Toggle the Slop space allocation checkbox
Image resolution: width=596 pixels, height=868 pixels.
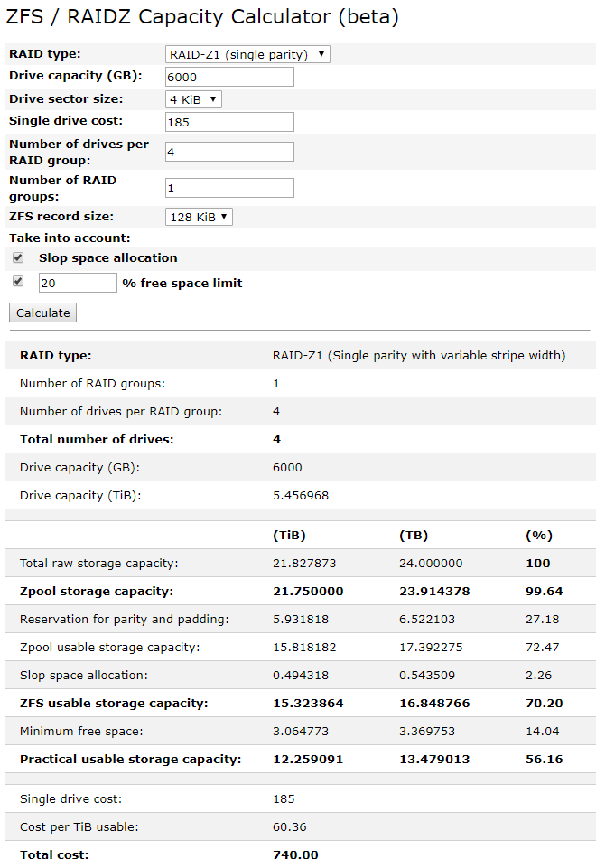(18, 257)
